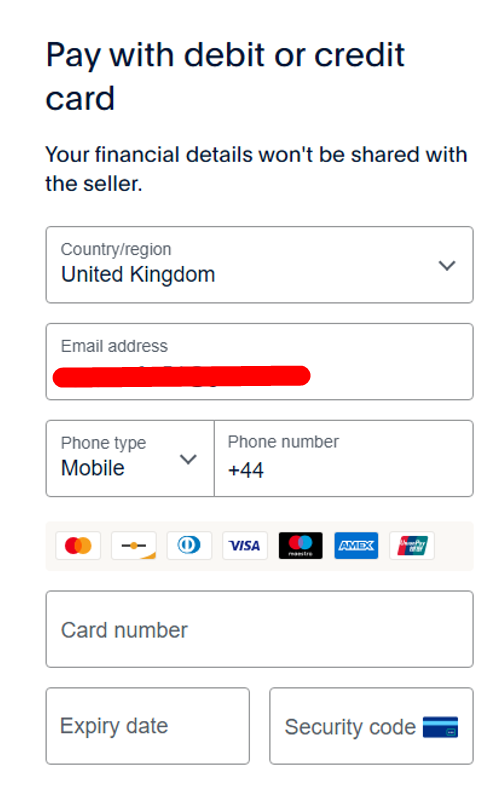Click the 'Pay with debit or credit card' heading
This screenshot has height=800, width=498.
click(x=225, y=76)
